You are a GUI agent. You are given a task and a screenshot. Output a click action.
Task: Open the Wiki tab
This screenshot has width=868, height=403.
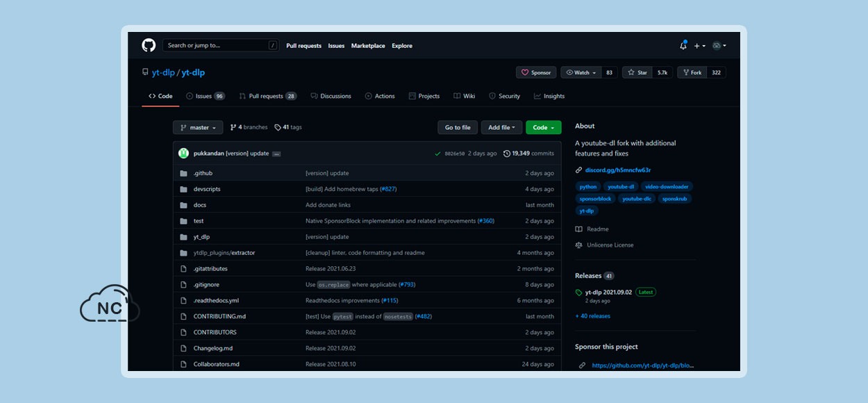point(465,97)
